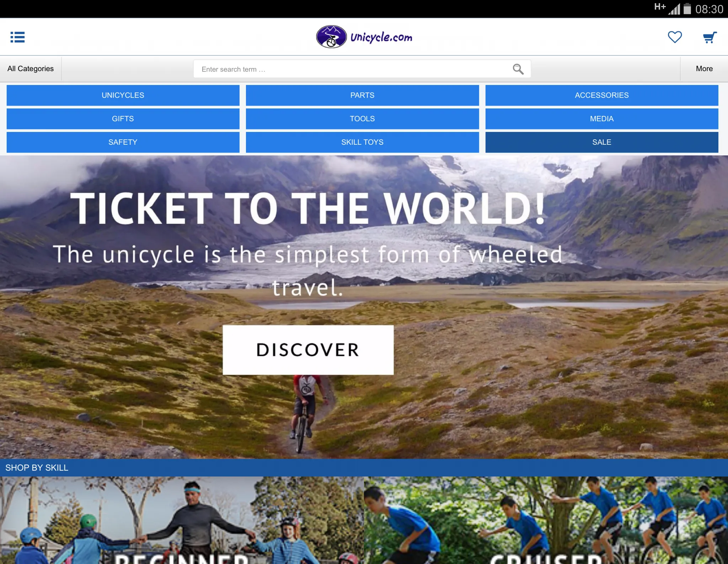Click the DISCOVER button

coord(309,349)
